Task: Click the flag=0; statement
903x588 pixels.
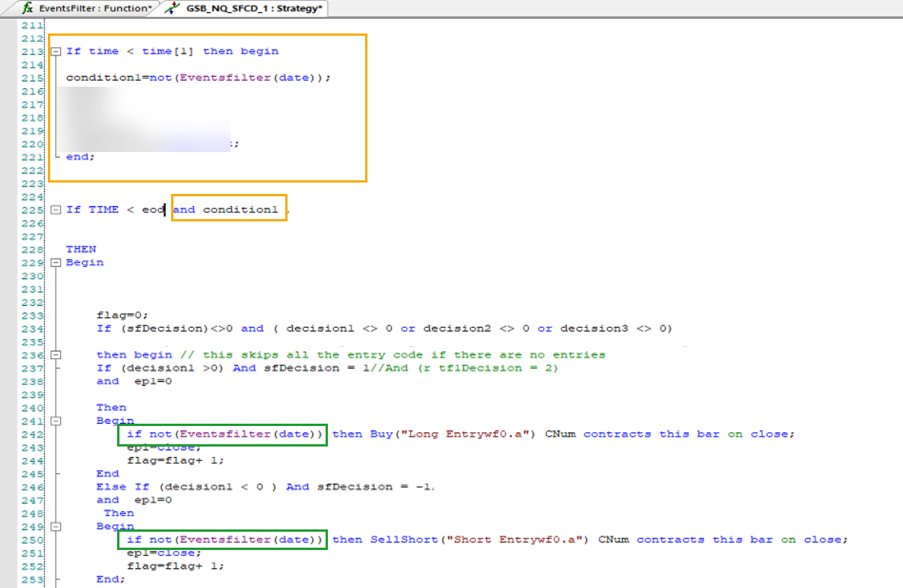Action: 122,316
